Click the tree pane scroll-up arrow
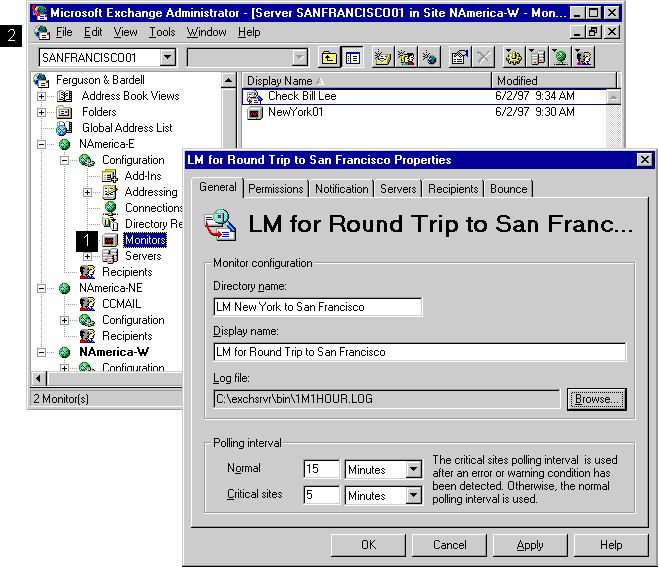Image resolution: width=658 pixels, height=567 pixels. point(228,80)
